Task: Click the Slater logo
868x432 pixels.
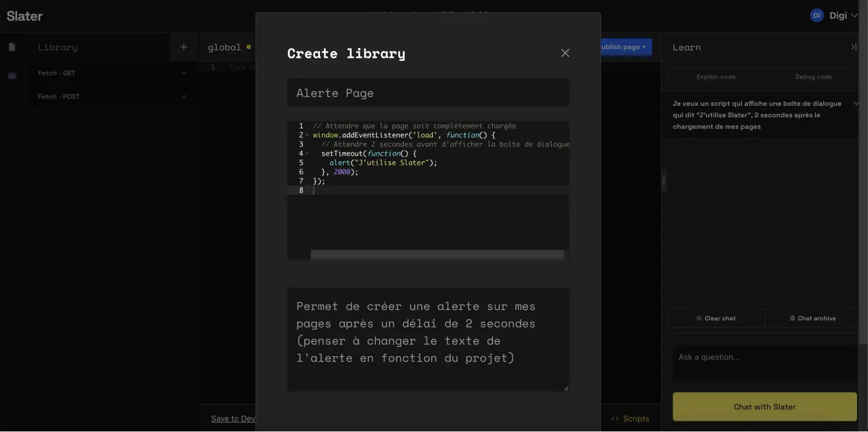Action: 24,16
